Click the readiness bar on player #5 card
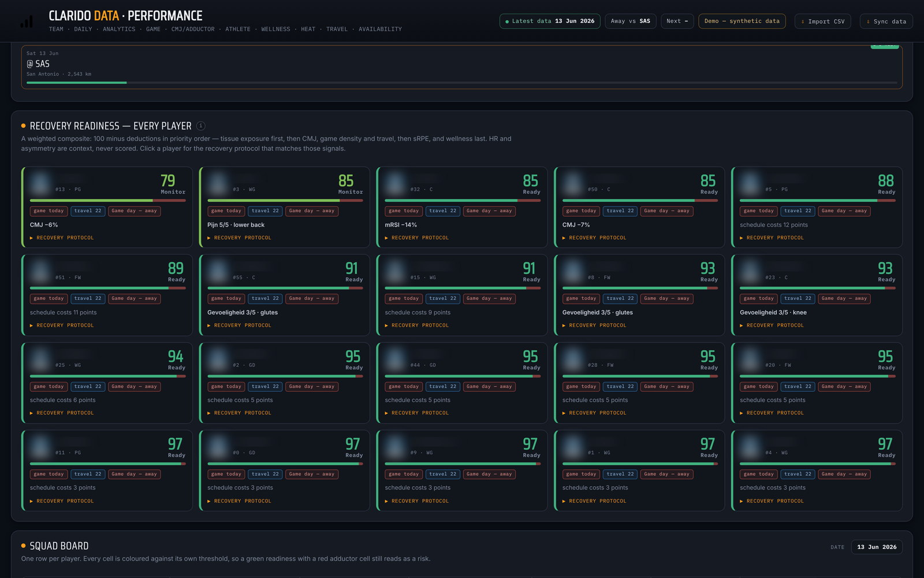 tap(818, 201)
